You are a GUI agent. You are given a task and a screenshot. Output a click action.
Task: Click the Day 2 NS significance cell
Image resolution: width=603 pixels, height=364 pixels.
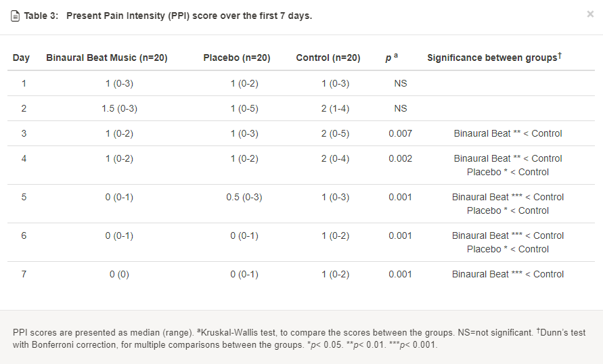point(401,108)
